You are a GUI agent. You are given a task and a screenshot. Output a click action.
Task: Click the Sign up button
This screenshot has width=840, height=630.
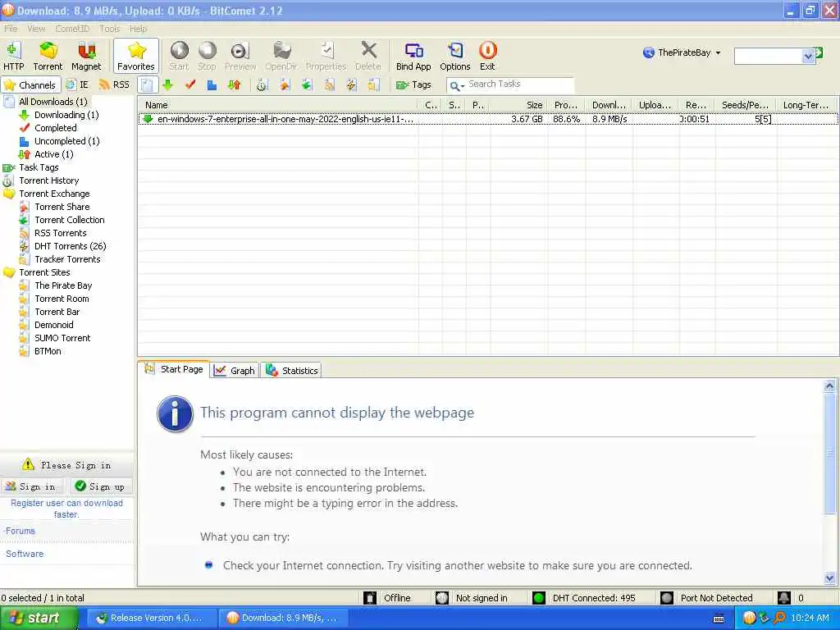100,486
